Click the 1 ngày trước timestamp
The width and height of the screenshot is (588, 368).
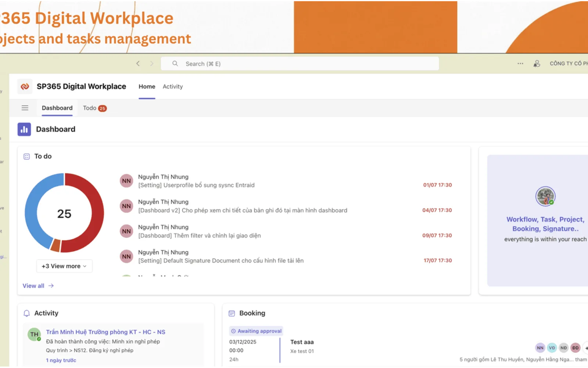click(x=61, y=360)
